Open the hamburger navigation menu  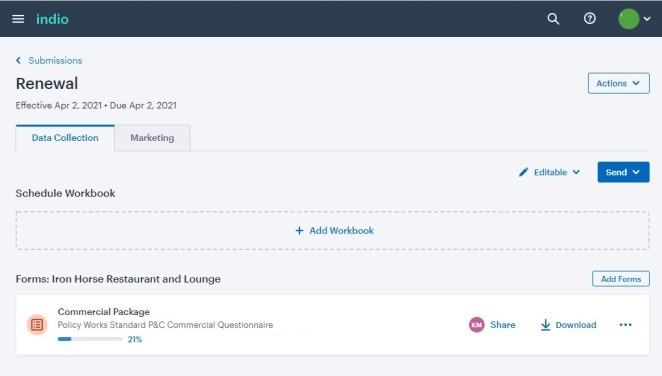[x=18, y=19]
